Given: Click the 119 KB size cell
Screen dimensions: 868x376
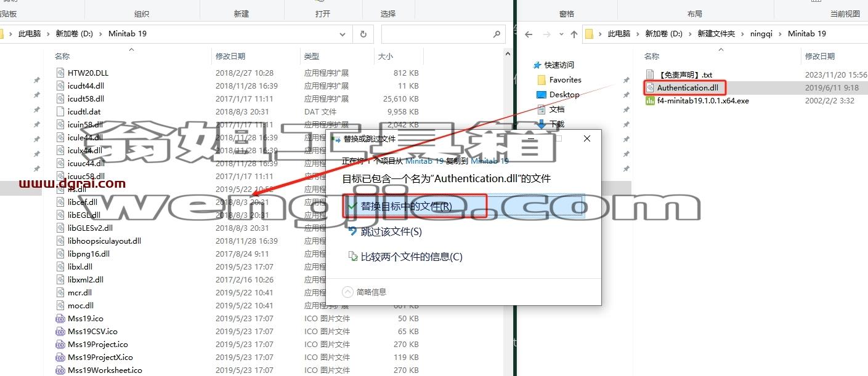Looking at the screenshot, I should (x=406, y=357).
